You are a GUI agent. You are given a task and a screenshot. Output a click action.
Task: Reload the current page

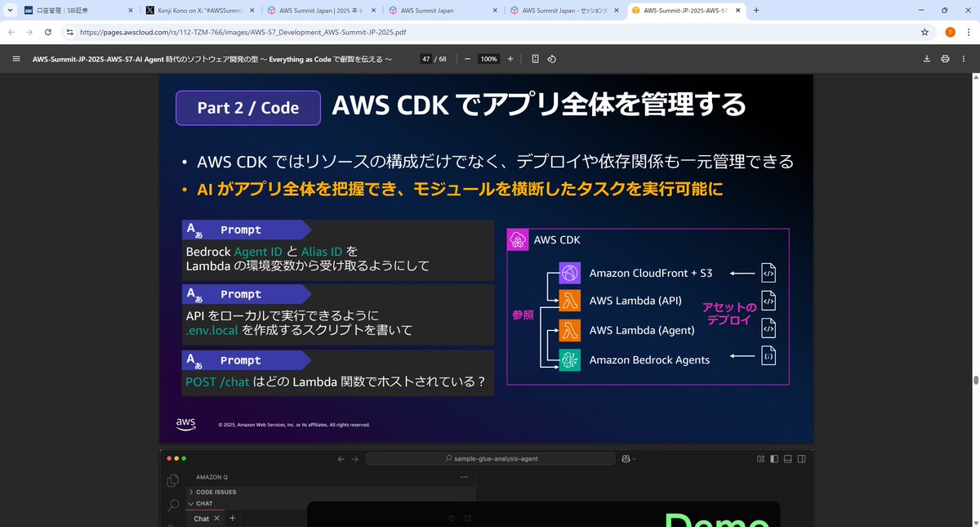[48, 32]
